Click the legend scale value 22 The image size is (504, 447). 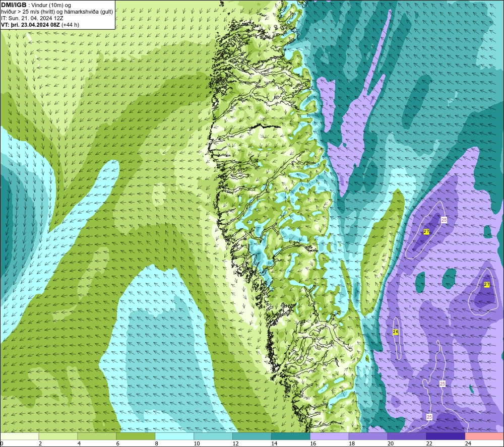pyautogui.click(x=429, y=444)
